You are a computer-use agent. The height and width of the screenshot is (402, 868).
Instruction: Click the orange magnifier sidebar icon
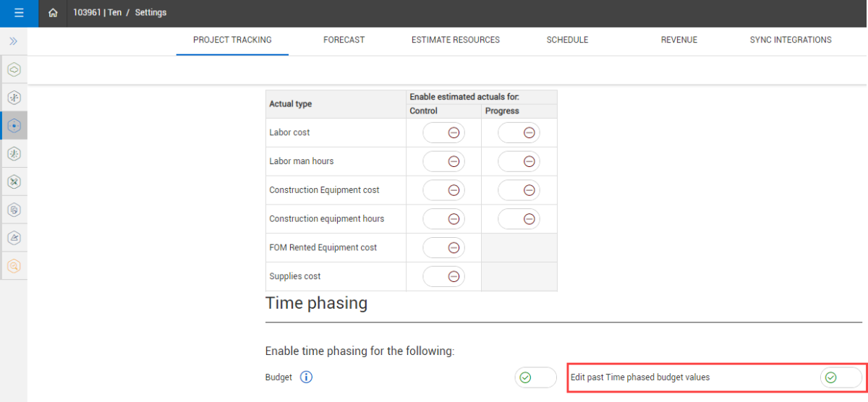(14, 265)
